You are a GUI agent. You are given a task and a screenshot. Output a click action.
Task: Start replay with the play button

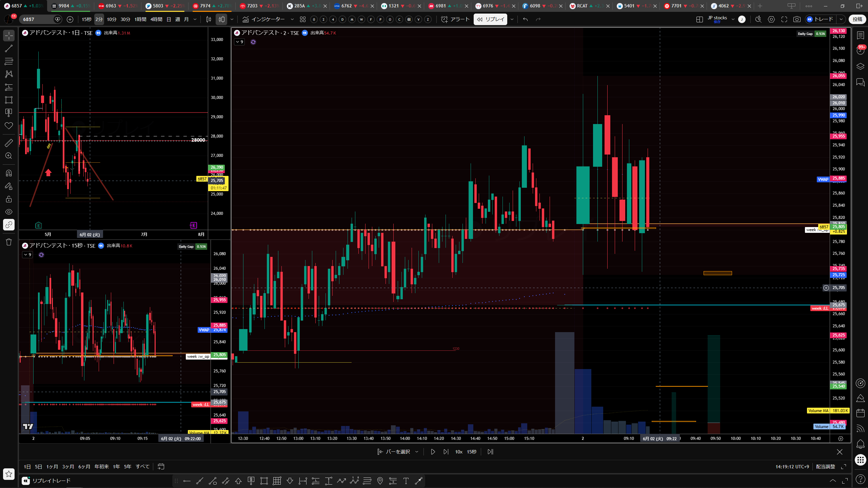coord(433,452)
